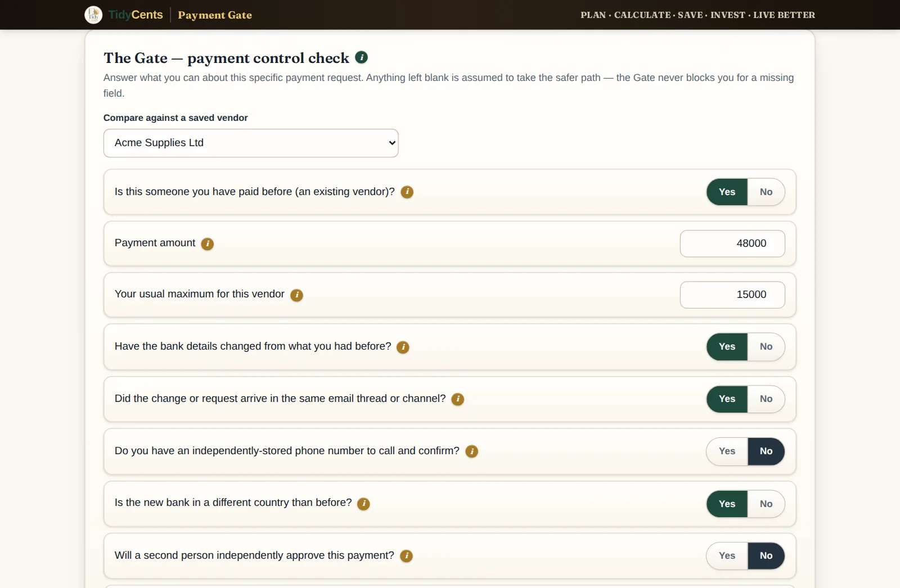Click the Compare against a saved vendor label
This screenshot has height=588, width=900.
pos(175,117)
